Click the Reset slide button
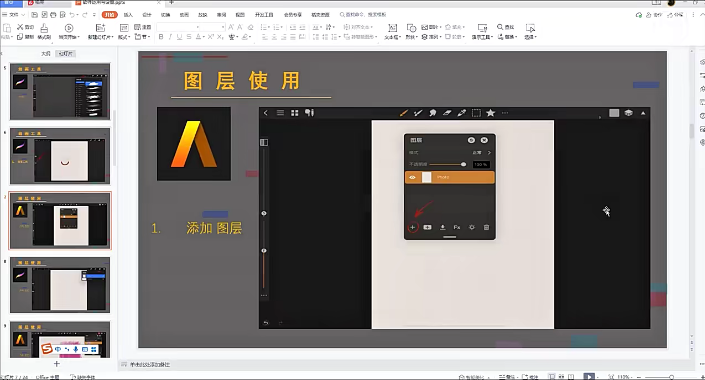The height and width of the screenshot is (380, 705). (143, 27)
